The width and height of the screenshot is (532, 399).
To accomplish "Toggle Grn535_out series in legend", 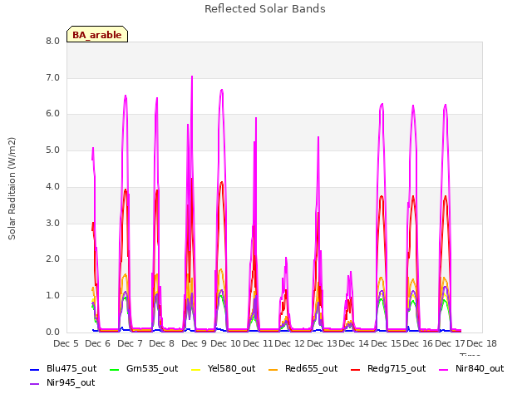I will (x=144, y=369).
